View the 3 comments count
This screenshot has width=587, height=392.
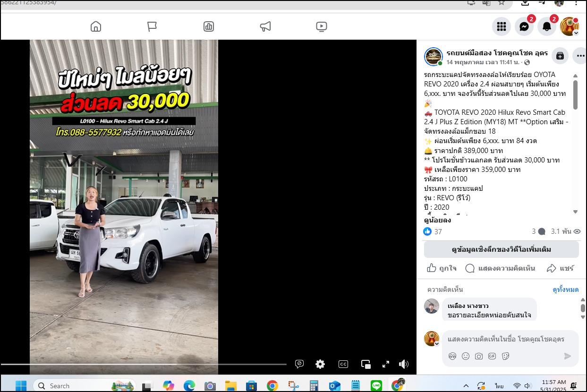pos(538,231)
